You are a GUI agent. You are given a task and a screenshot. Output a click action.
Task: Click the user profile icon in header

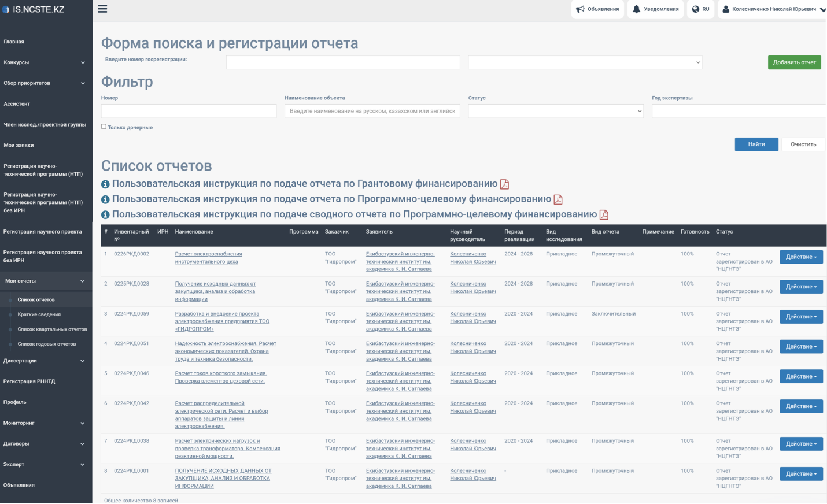[726, 9]
